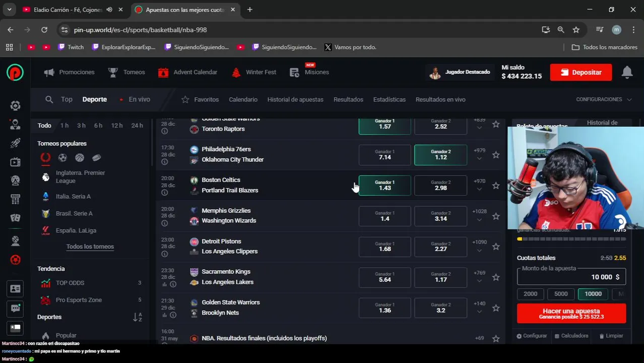
Task: Open stats chart icon for Sacramento Kings match
Action: tap(164, 284)
